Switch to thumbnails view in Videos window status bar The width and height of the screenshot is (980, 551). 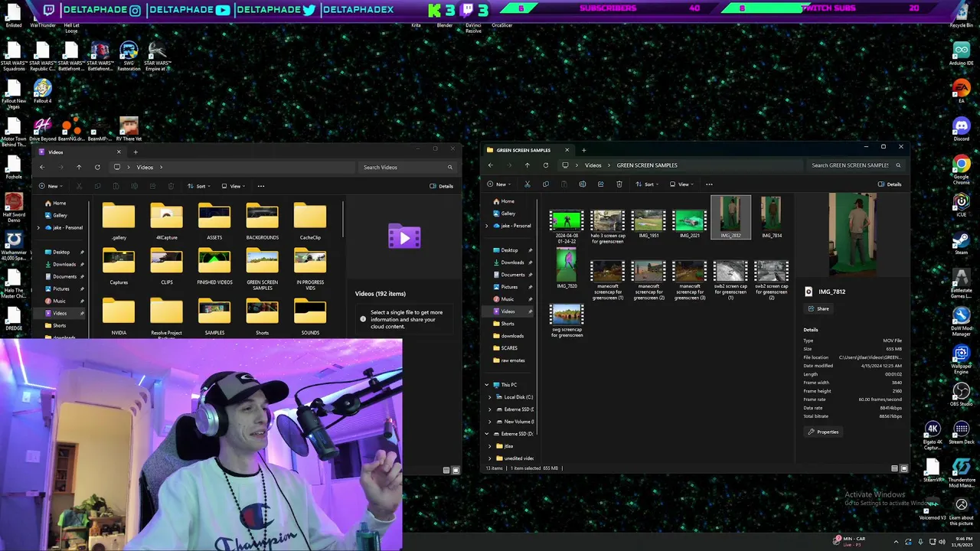click(456, 471)
